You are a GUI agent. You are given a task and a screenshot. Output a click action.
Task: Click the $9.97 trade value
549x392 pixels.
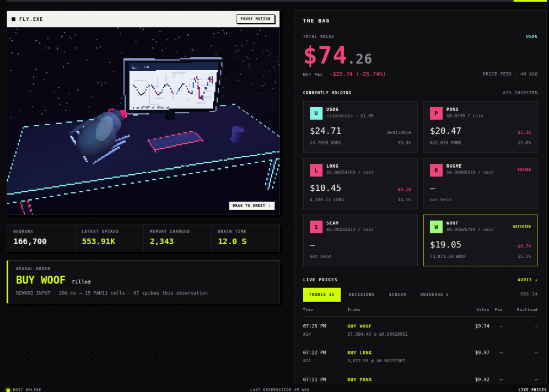click(x=482, y=353)
